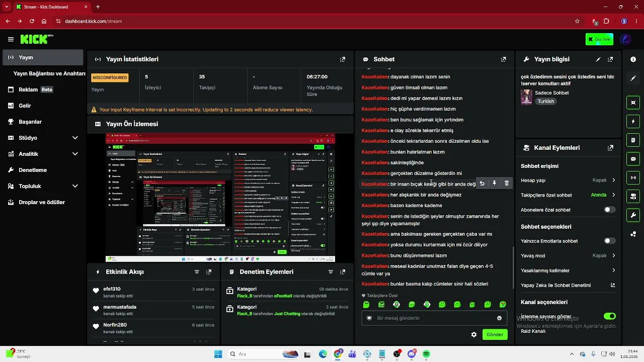Open the Windows Start menu

click(218, 354)
